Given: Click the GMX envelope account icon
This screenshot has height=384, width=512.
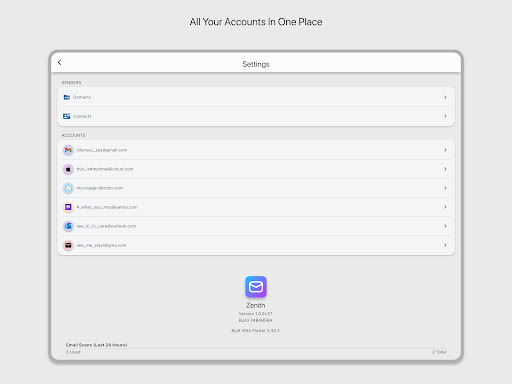Looking at the screenshot, I should click(68, 245).
